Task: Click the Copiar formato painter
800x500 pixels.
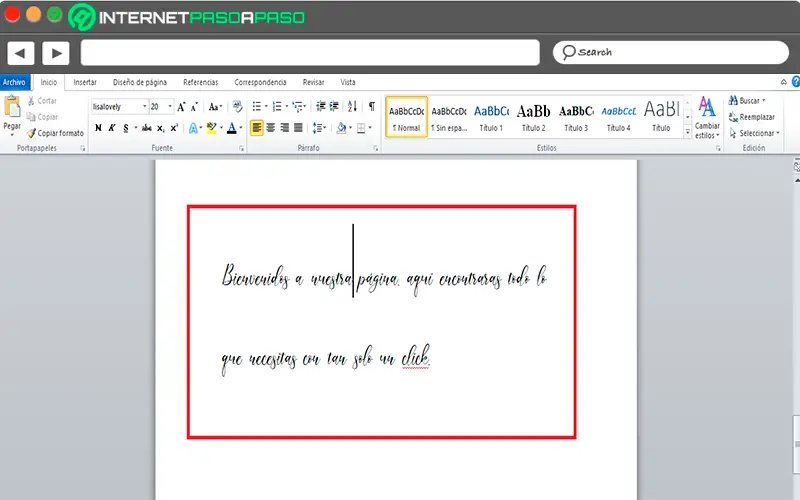Action: click(55, 133)
